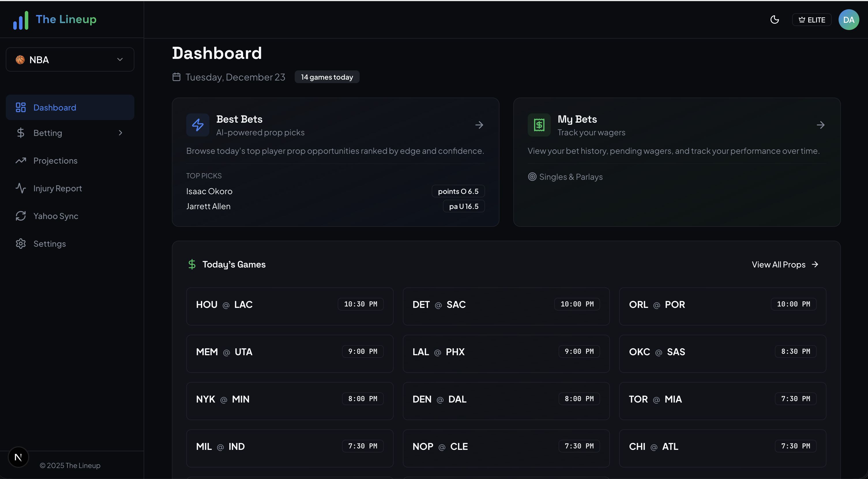Open the NBA sport selector dropdown
The height and width of the screenshot is (479, 868).
click(x=70, y=59)
